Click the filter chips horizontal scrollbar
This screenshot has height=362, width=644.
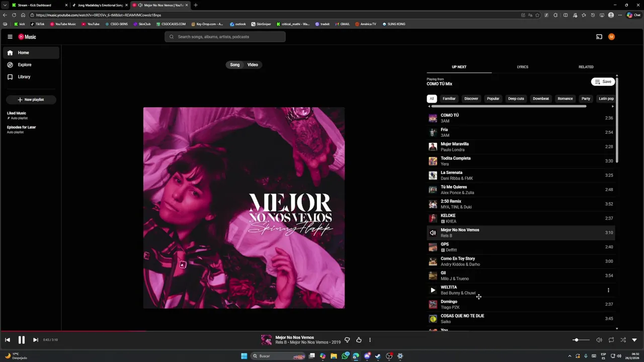tap(509, 106)
